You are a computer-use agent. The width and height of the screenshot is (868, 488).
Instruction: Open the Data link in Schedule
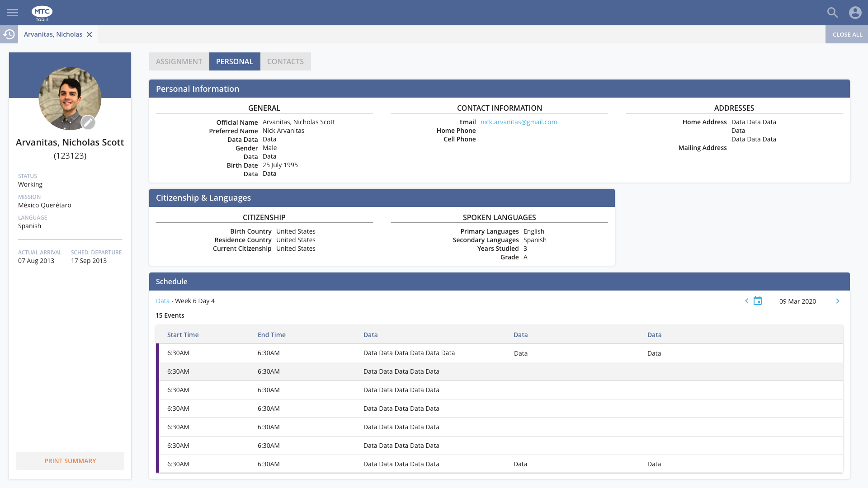[x=163, y=301]
